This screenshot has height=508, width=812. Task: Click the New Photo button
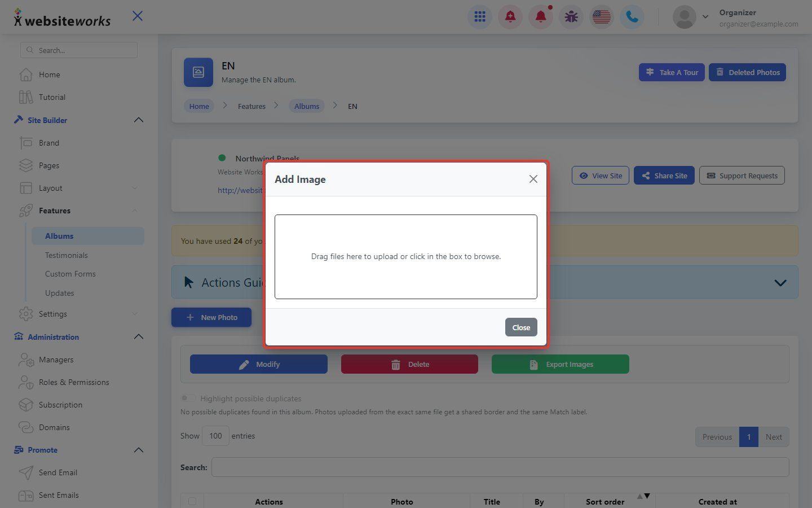click(211, 317)
